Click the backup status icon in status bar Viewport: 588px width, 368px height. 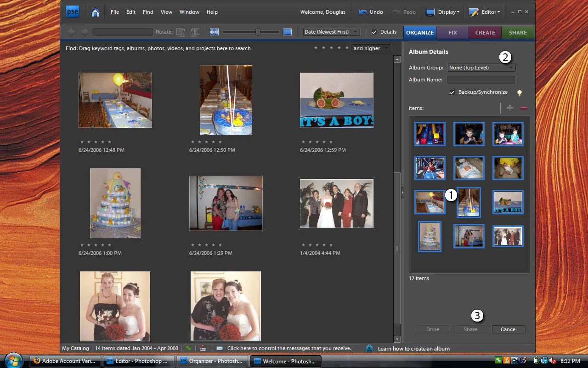click(203, 348)
